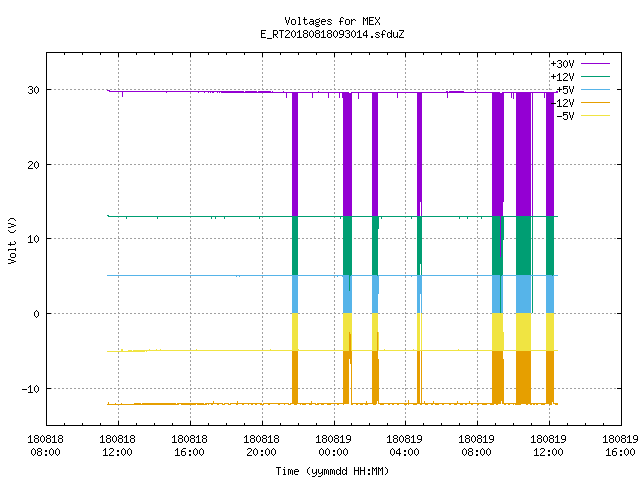Click x-axis label 180818 08:00
This screenshot has height=480, width=640.
click(45, 446)
